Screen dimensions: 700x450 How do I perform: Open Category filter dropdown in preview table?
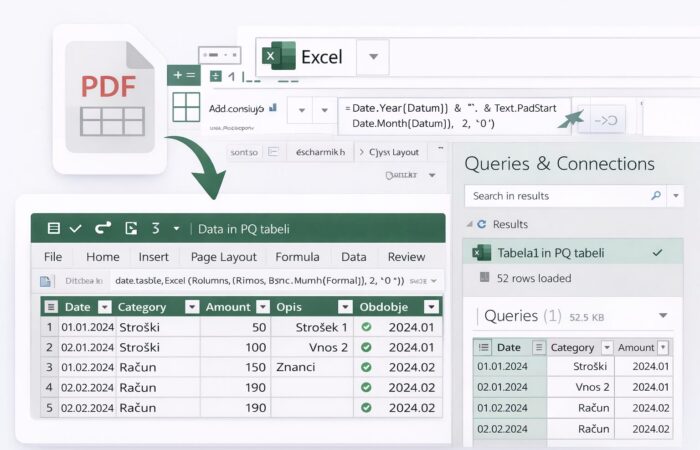tap(607, 347)
